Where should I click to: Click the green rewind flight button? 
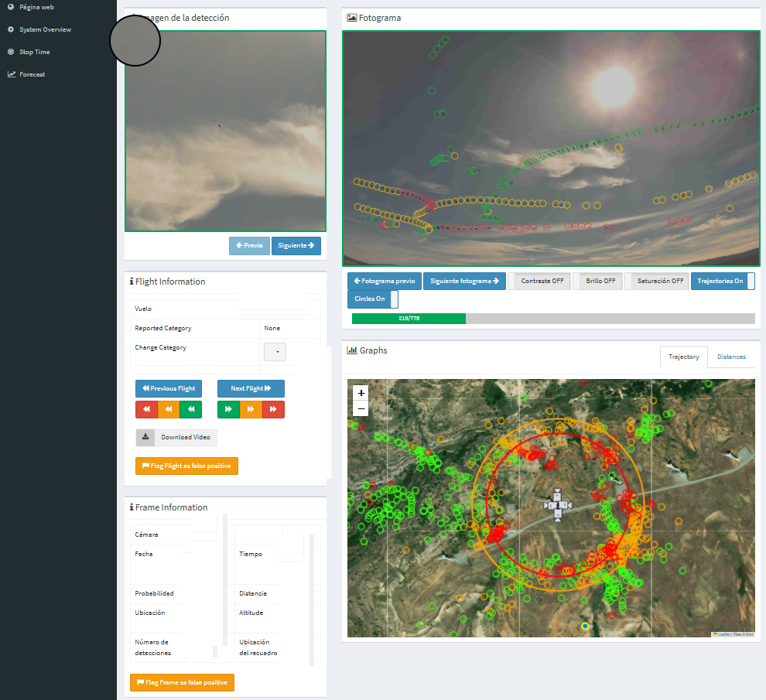pos(190,410)
